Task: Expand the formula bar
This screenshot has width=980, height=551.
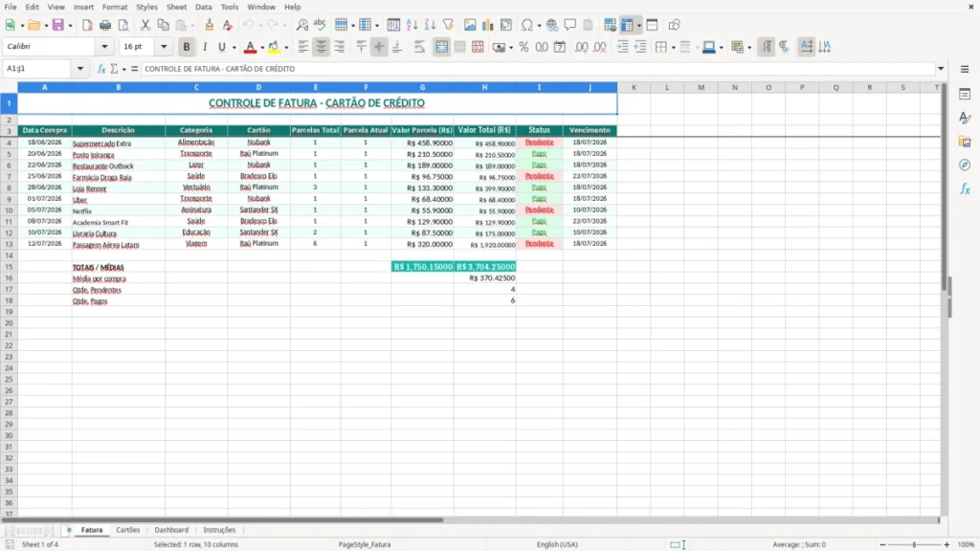Action: click(x=941, y=69)
